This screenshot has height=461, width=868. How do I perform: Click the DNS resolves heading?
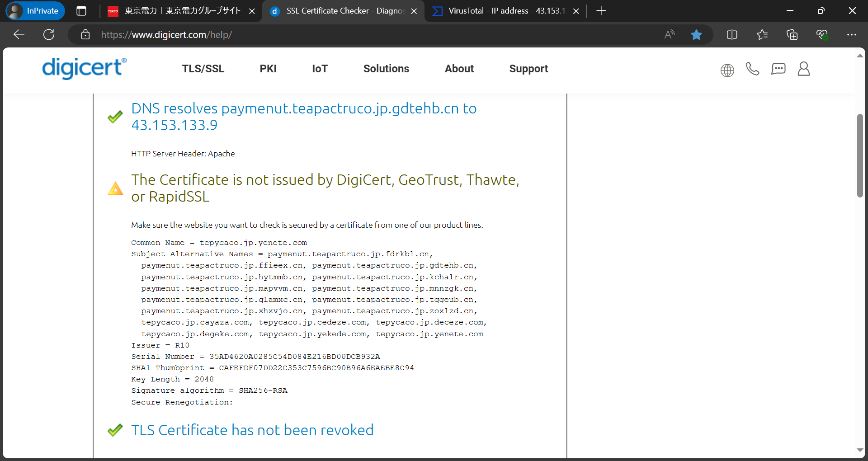click(x=304, y=117)
